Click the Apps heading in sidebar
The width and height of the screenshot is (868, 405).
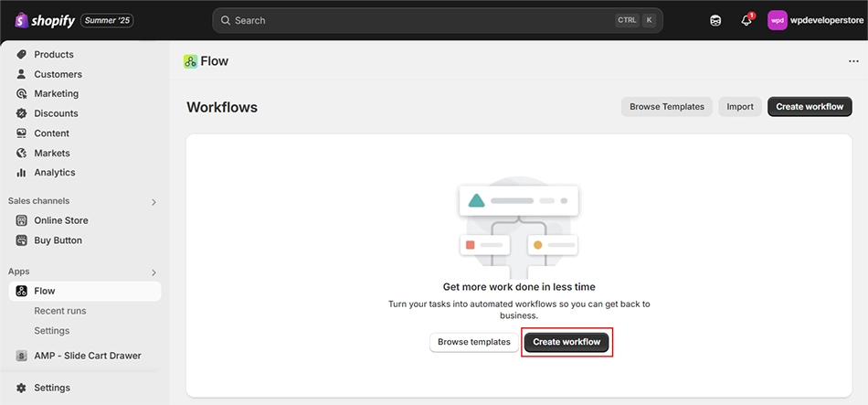click(19, 272)
